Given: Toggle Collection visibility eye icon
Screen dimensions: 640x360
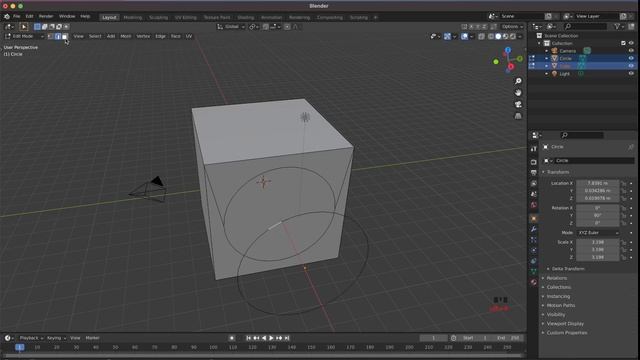Looking at the screenshot, I should pyautogui.click(x=631, y=43).
